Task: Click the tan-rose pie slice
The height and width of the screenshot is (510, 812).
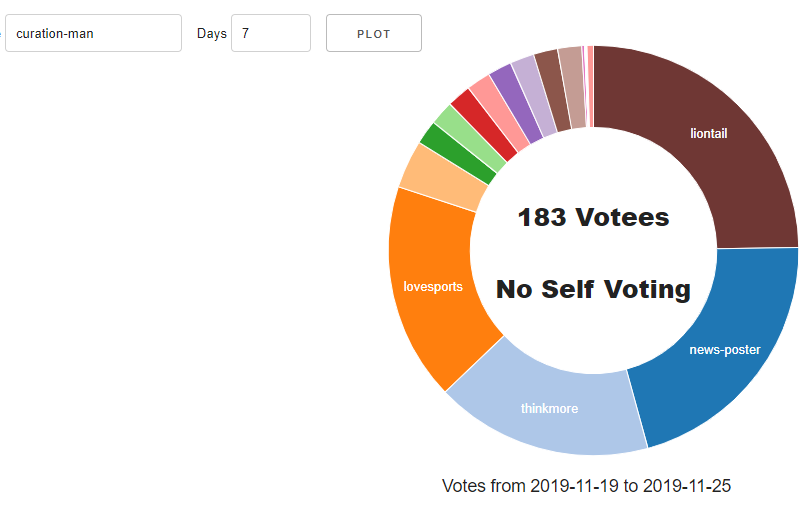Action: pos(572,87)
